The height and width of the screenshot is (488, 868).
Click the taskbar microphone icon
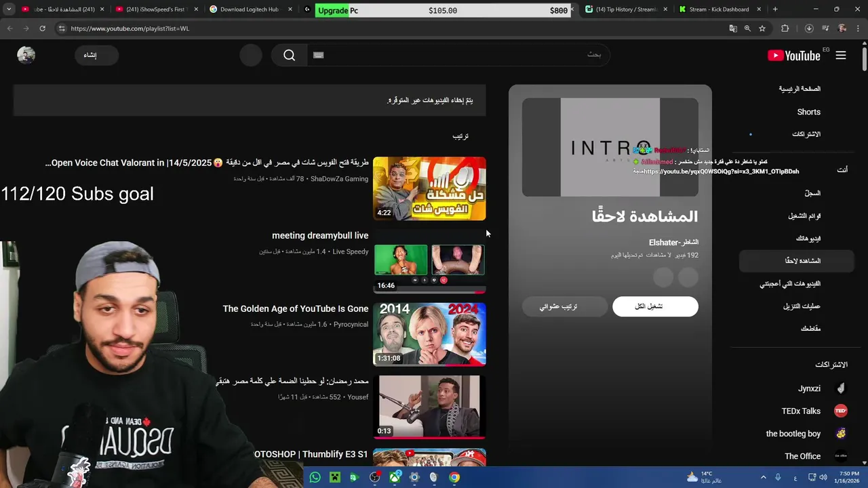(x=778, y=477)
